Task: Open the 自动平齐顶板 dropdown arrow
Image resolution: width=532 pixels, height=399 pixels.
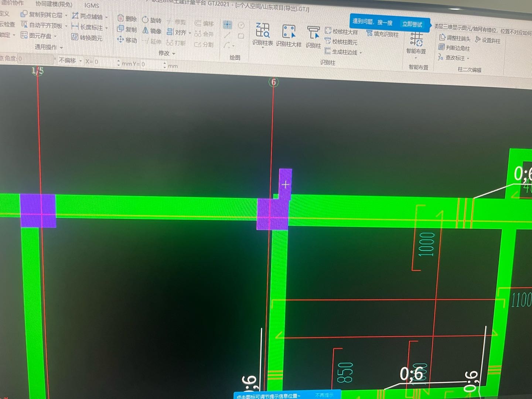Action: point(66,26)
